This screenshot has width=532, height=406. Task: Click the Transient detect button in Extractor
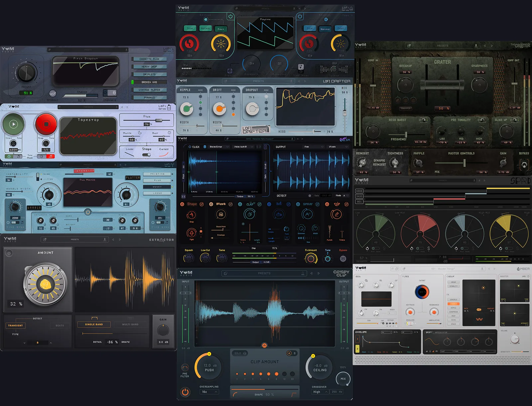(x=16, y=326)
